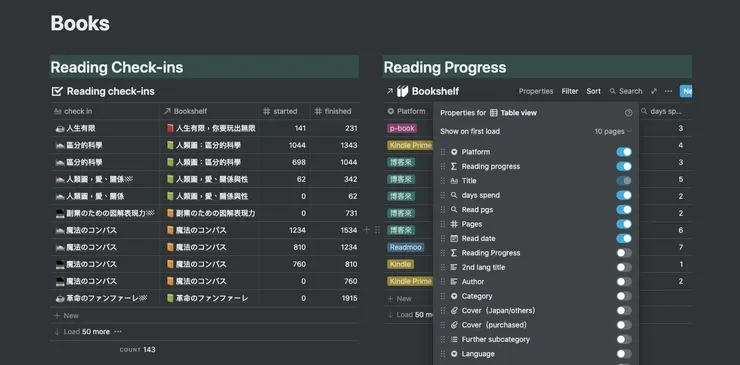This screenshot has width=740, height=365.
Task: Show the Author property toggle
Action: pyautogui.click(x=623, y=282)
